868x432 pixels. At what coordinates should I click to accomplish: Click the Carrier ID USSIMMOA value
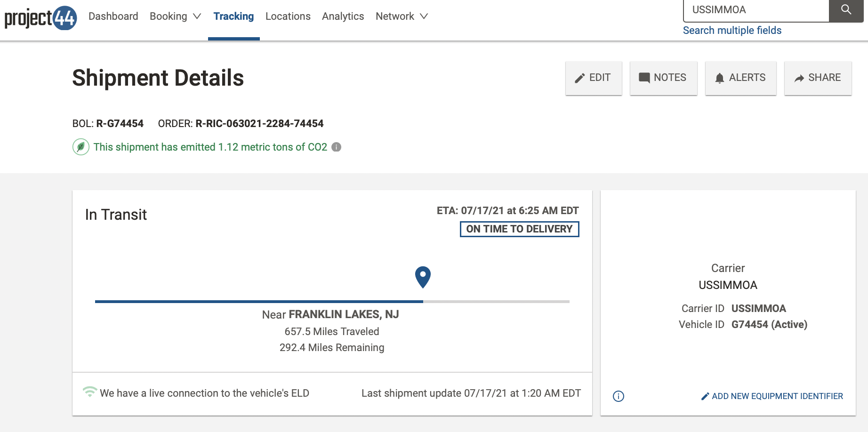[x=759, y=309]
